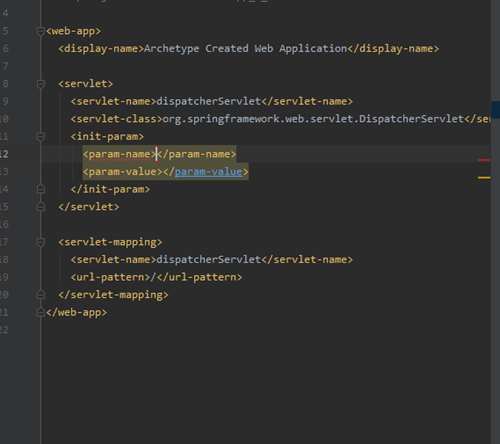Screen dimensions: 500x444
Task: Fold at the closing servlet-mapping tag
Action: click(x=40, y=295)
